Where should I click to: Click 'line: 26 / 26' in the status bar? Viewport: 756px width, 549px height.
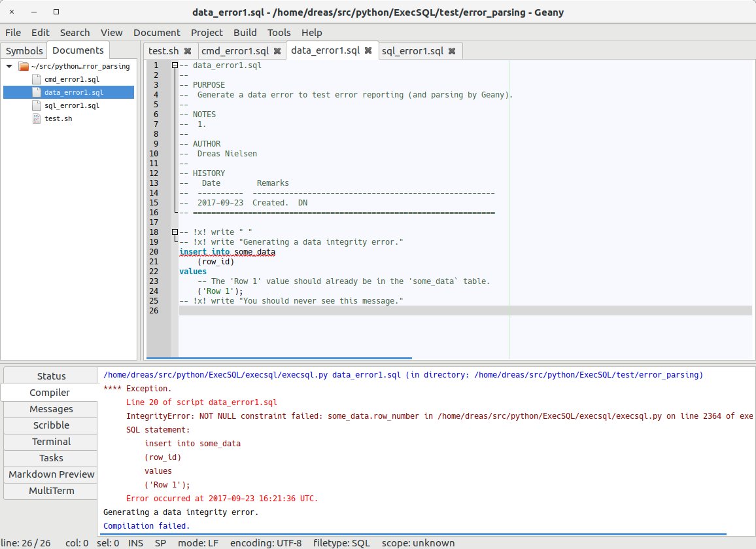[26, 542]
